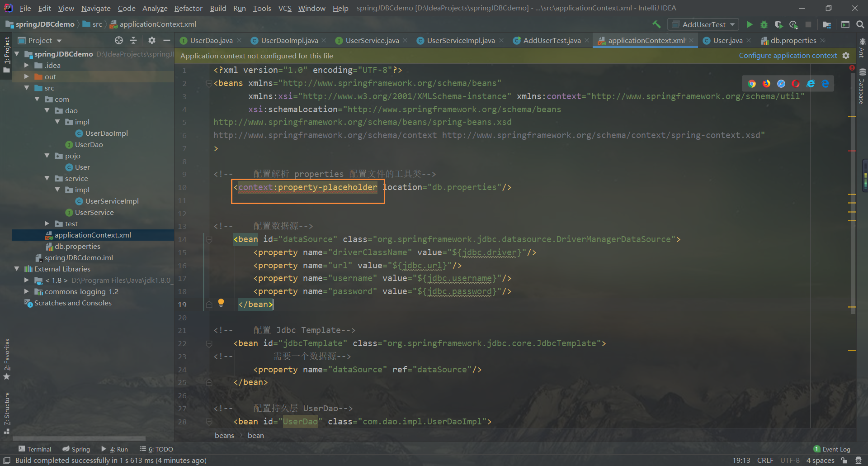Switch to db.properties tab
This screenshot has height=466, width=868.
(793, 40)
